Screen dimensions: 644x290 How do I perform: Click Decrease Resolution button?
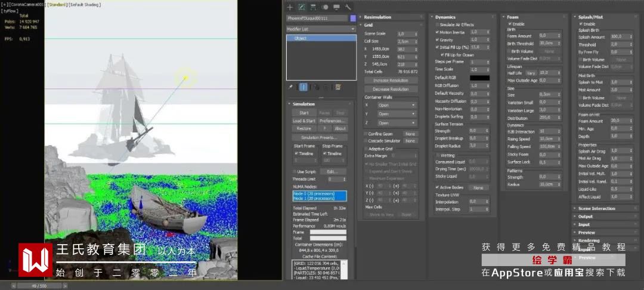pyautogui.click(x=391, y=89)
